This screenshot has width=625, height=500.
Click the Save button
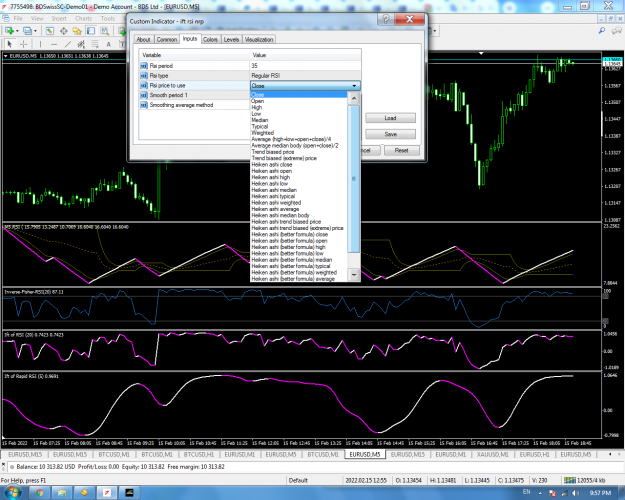pyautogui.click(x=390, y=134)
